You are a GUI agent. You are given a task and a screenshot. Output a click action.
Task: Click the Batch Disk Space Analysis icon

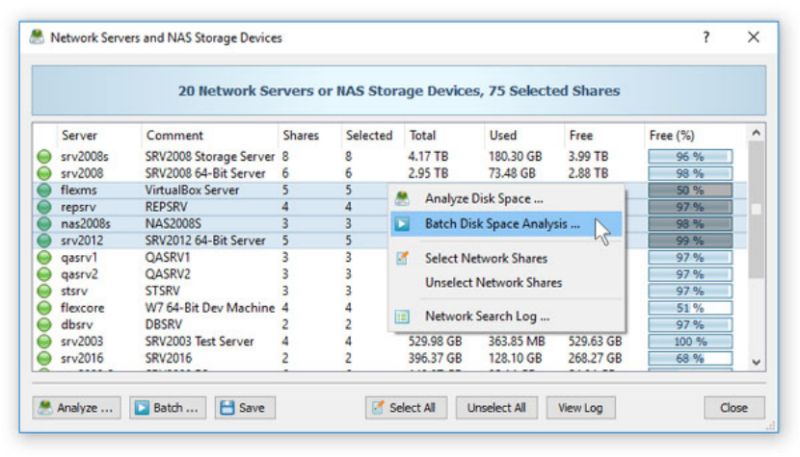click(402, 225)
